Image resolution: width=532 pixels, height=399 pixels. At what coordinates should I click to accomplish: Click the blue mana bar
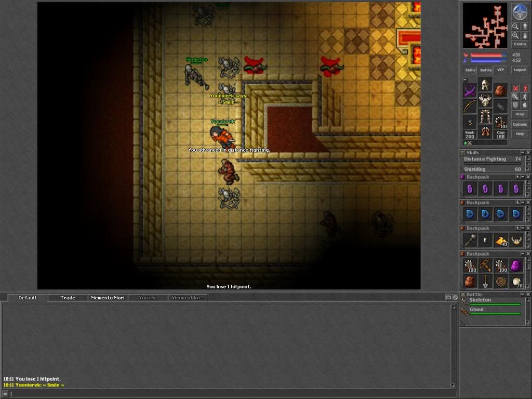(x=489, y=60)
